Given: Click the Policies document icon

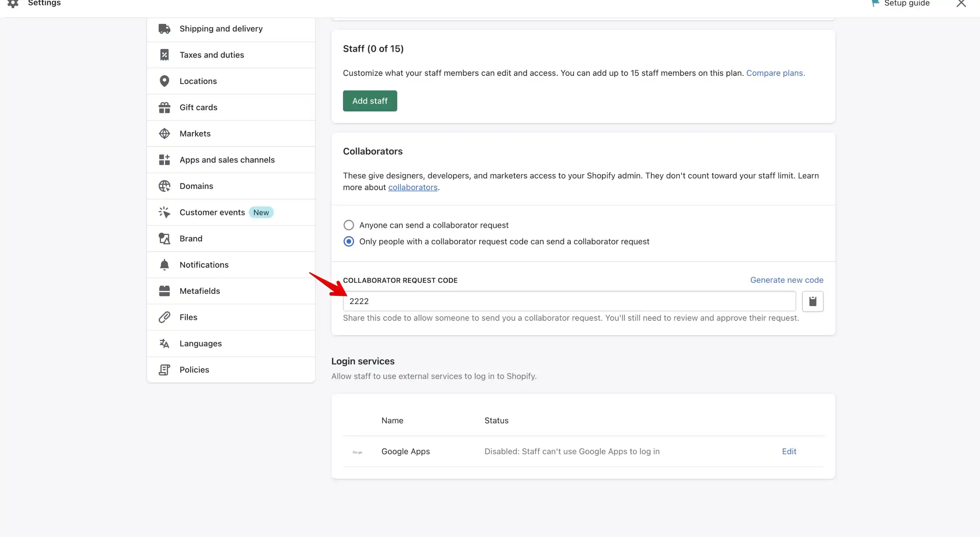Looking at the screenshot, I should 164,370.
